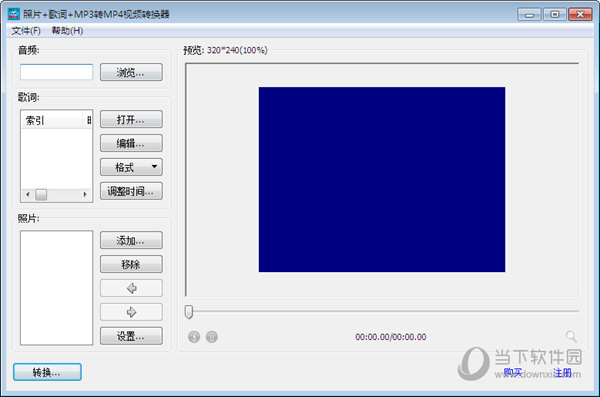Click the play preview icon
Image resolution: width=600 pixels, height=397 pixels.
[194, 337]
